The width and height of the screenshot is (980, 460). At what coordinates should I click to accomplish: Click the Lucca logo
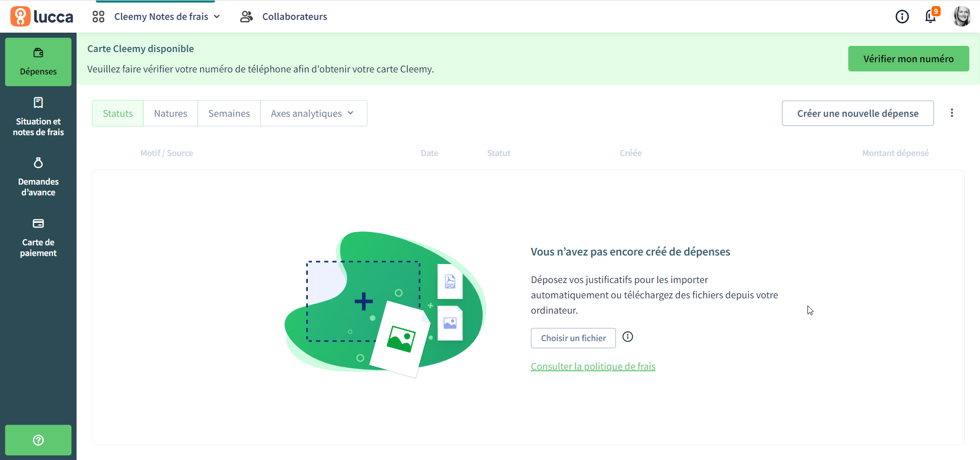(x=42, y=16)
